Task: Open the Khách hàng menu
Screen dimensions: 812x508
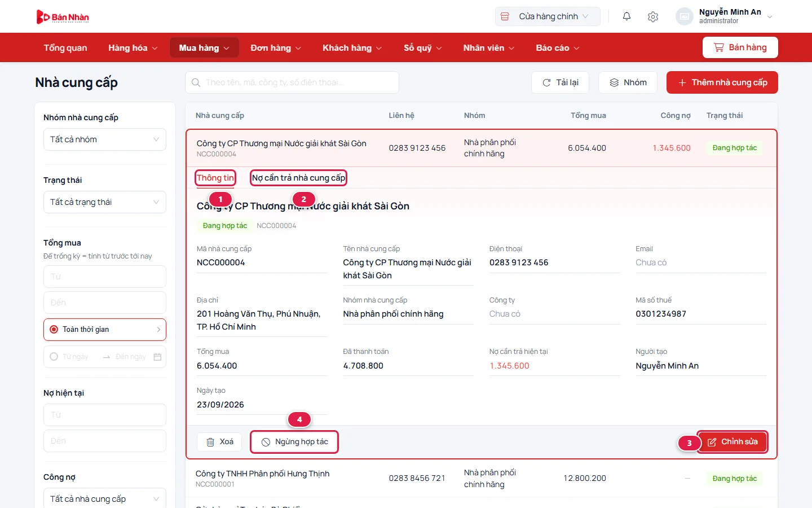Action: [352, 48]
